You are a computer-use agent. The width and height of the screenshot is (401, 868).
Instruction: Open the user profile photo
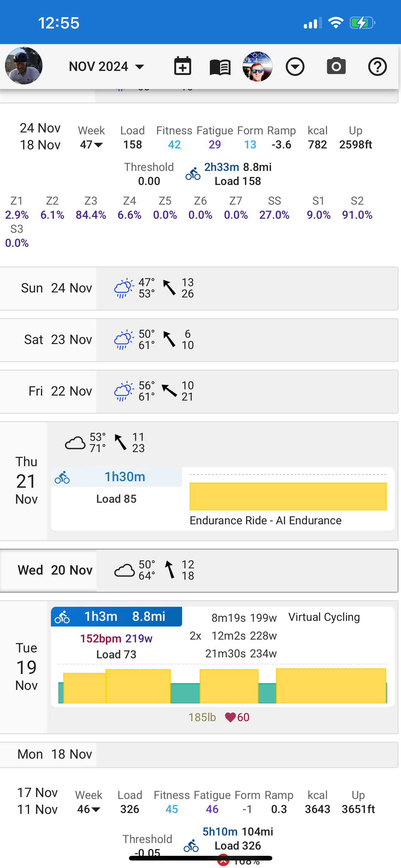coord(23,65)
